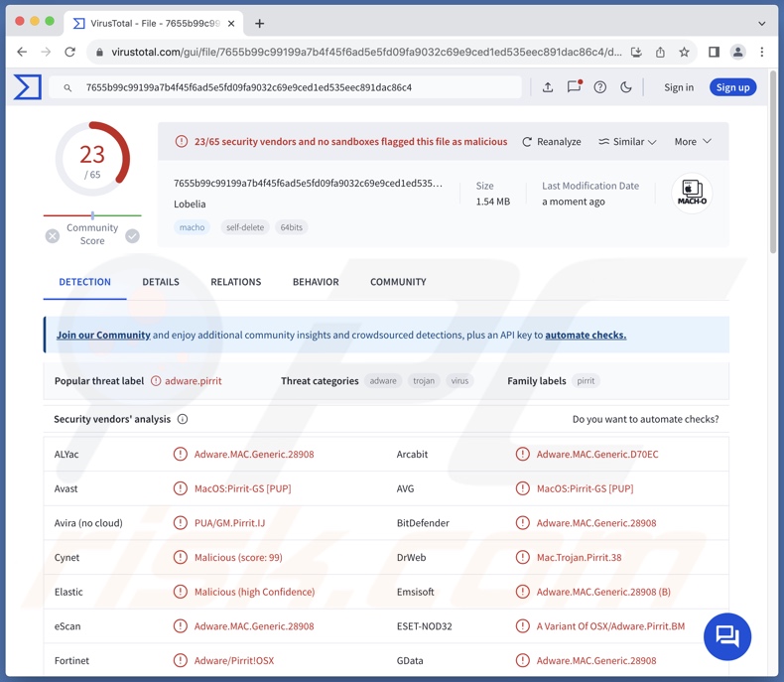The image size is (784, 682).
Task: Click the search magnifier icon
Action: (x=67, y=88)
